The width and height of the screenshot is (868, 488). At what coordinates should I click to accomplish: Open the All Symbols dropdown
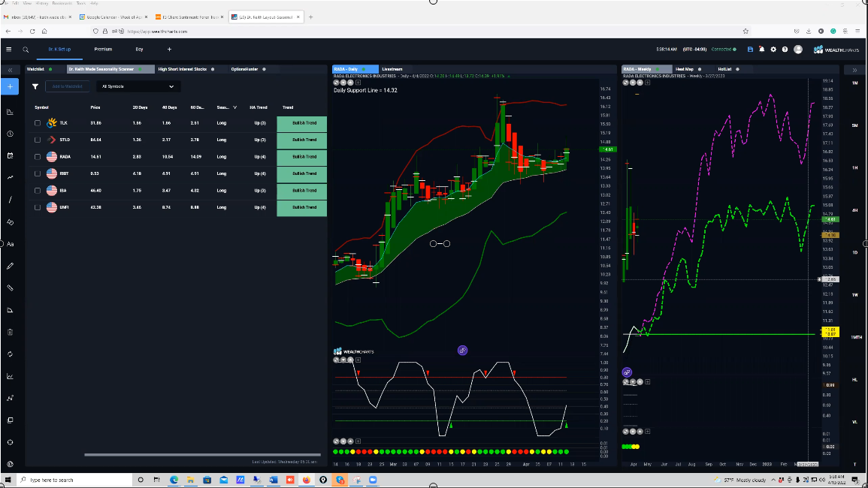138,87
